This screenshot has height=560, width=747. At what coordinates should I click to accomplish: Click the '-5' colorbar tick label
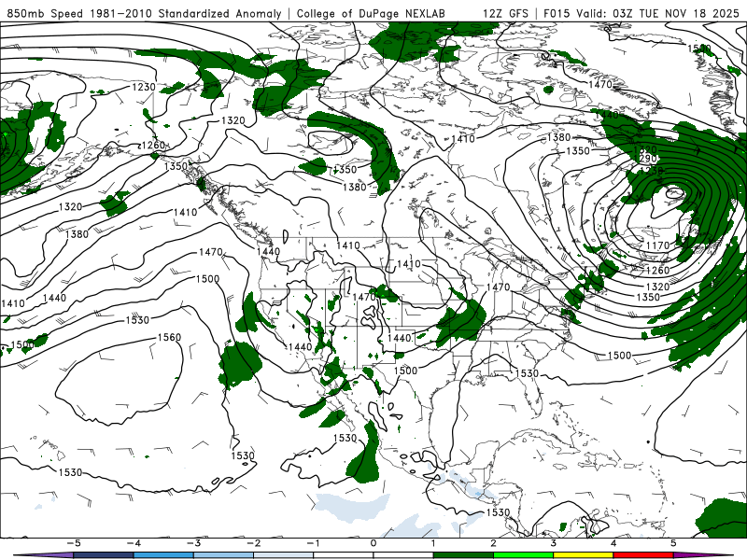(74, 543)
